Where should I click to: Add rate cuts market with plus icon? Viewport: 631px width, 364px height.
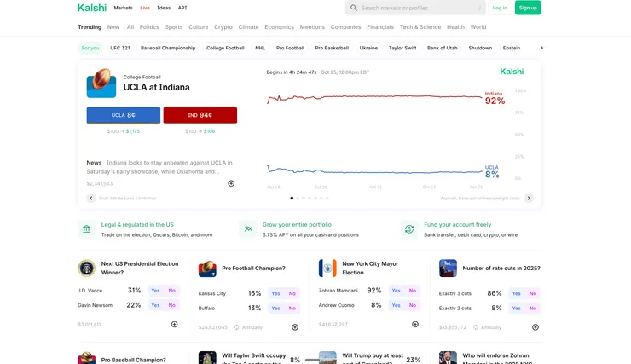(535, 327)
